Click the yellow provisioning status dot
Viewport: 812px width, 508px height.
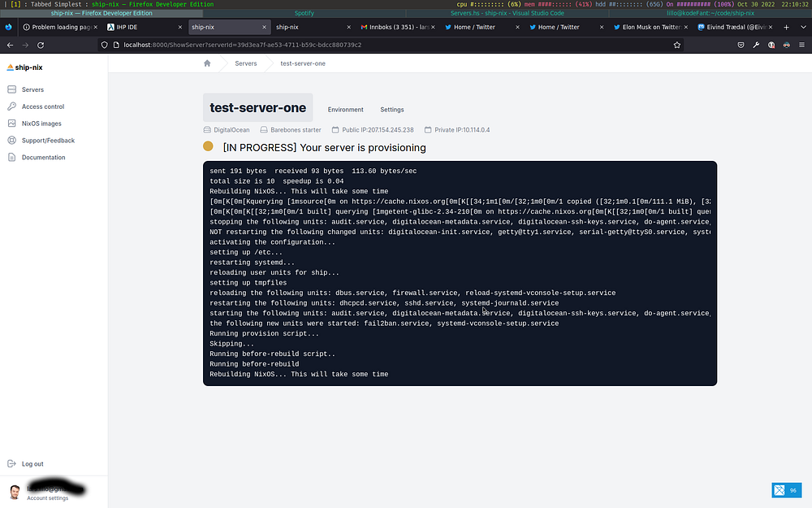coord(208,146)
